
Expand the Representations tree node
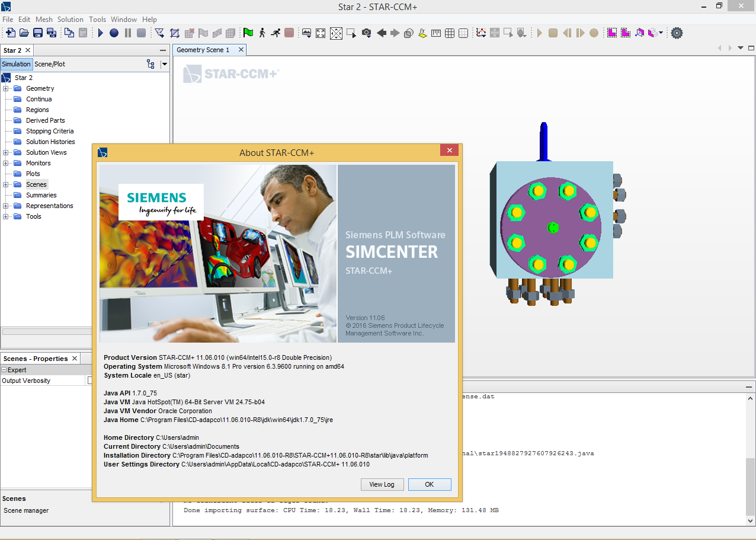(6, 206)
